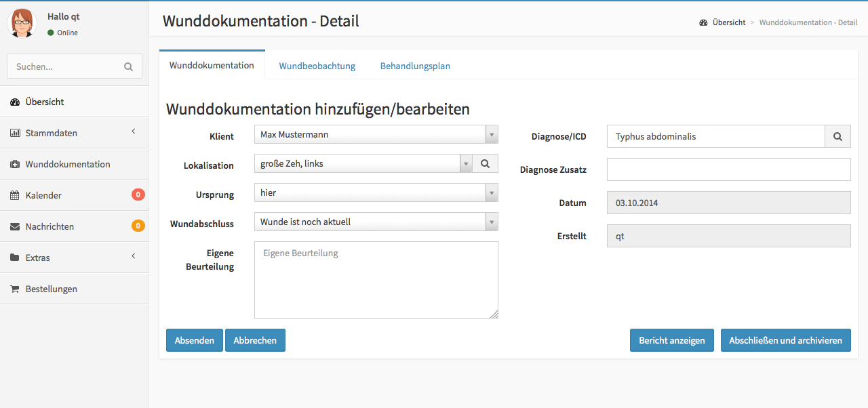Click the search icon next to Lokalisation

485,163
